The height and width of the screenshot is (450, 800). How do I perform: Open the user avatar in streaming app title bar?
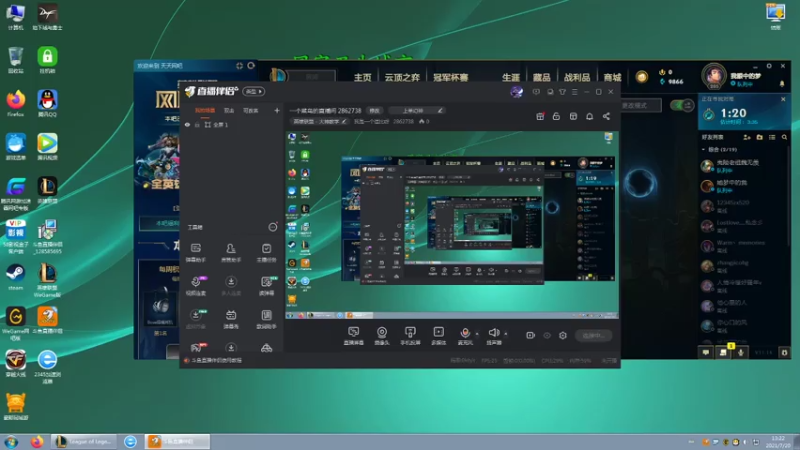(516, 92)
